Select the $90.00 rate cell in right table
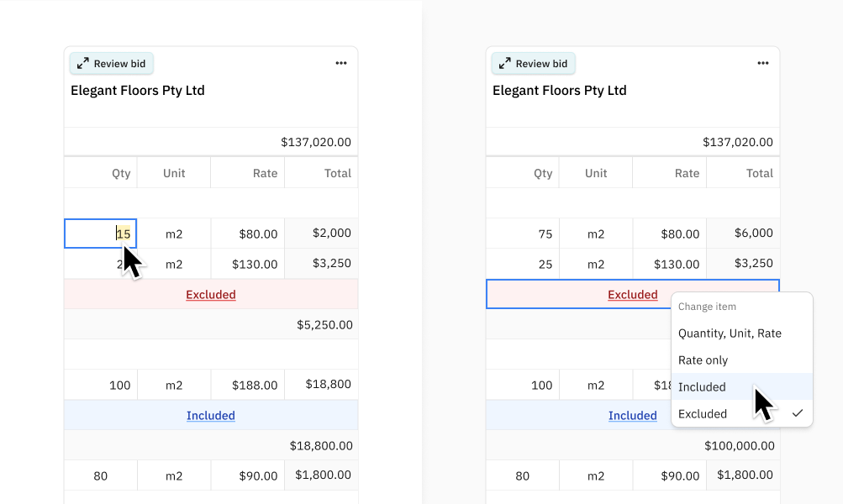The image size is (843, 504). [x=670, y=475]
